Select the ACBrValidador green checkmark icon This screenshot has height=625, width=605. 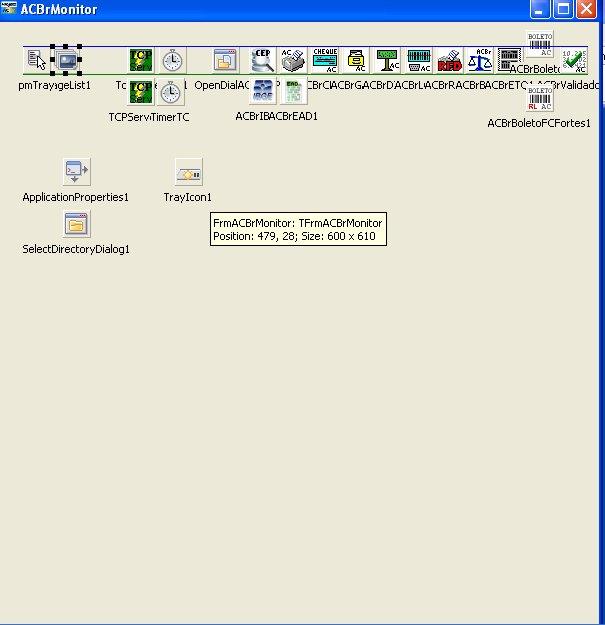click(x=574, y=61)
